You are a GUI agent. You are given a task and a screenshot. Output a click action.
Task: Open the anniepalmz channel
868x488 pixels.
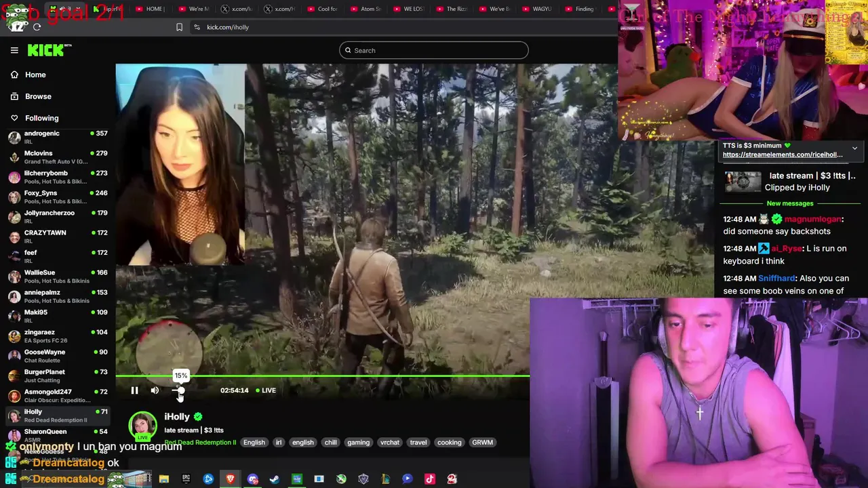58,296
